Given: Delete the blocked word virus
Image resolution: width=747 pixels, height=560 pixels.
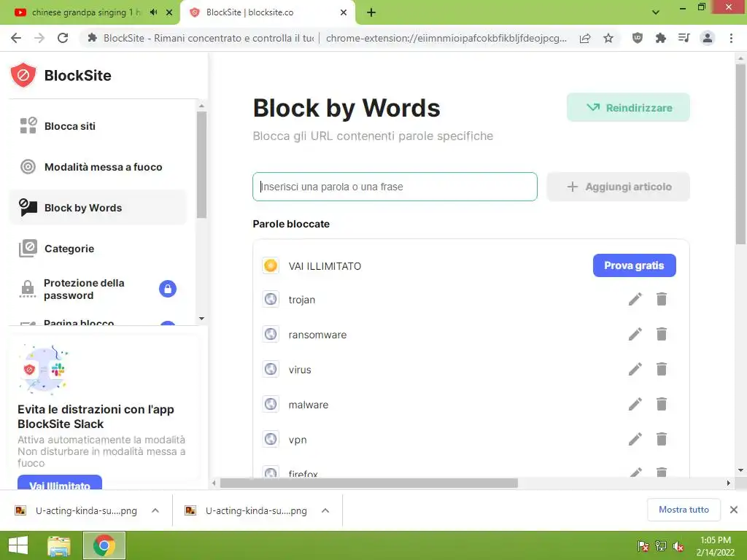Looking at the screenshot, I should point(661,369).
